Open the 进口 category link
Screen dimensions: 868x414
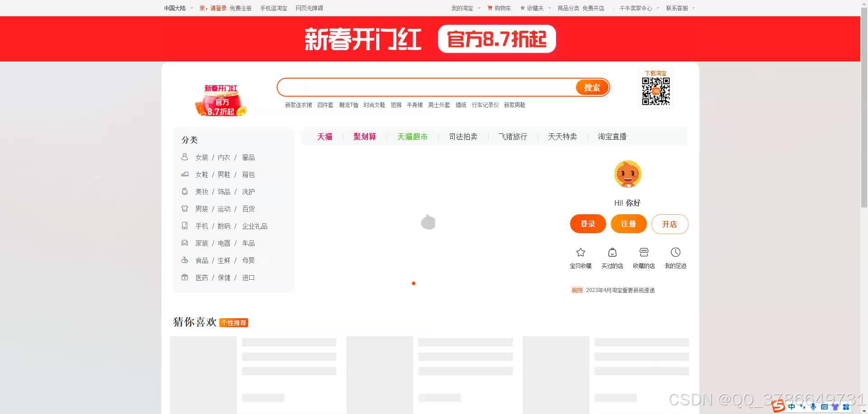248,278
